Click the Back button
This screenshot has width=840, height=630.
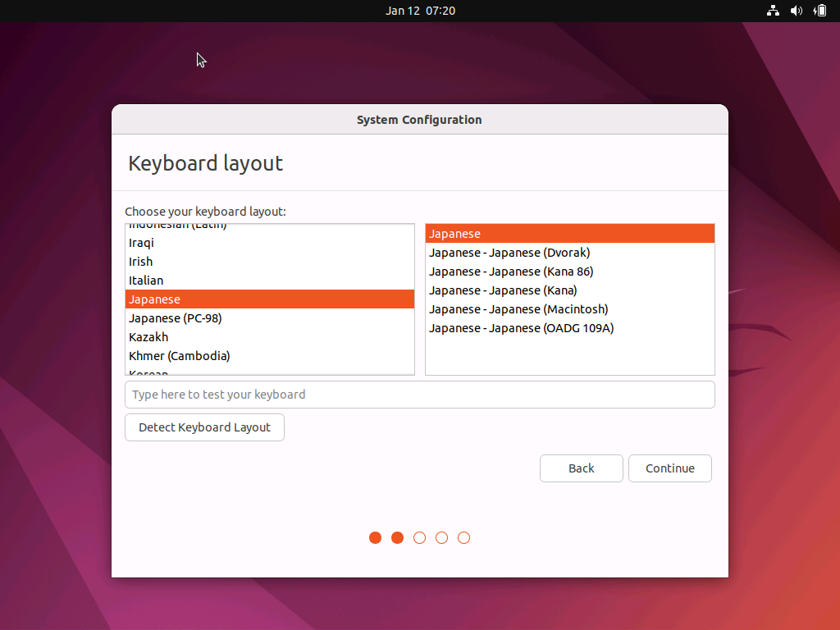tap(581, 468)
